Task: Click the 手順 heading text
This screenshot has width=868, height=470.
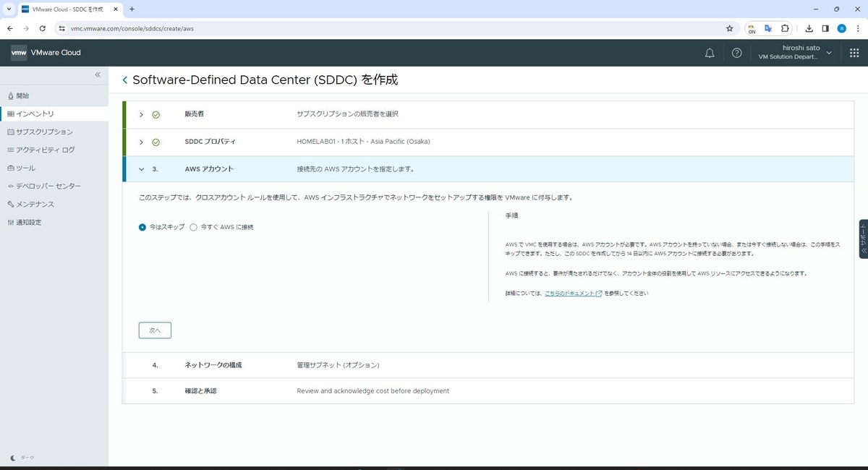Action: tap(511, 215)
